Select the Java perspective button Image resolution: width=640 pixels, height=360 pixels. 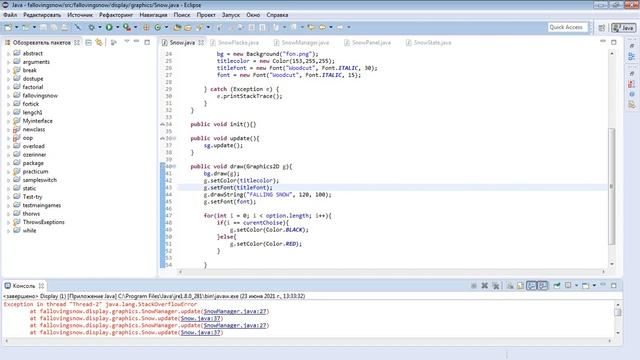[624, 28]
